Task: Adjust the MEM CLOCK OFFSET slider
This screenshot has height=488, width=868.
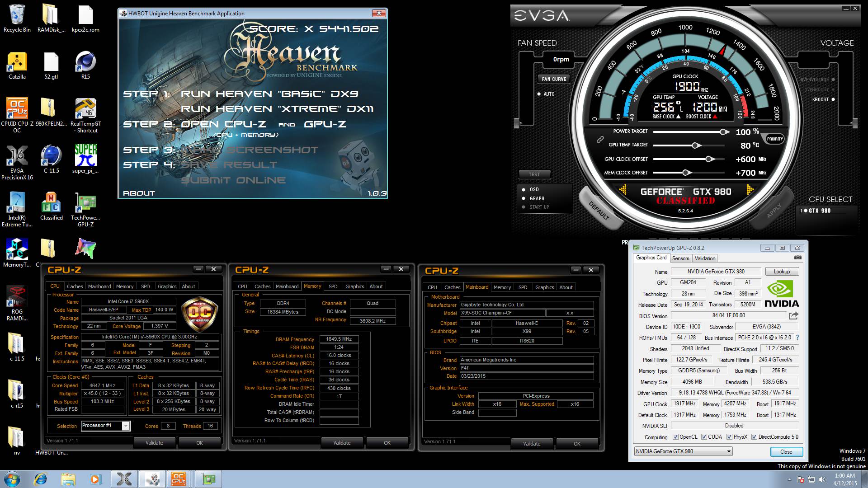Action: (686, 173)
